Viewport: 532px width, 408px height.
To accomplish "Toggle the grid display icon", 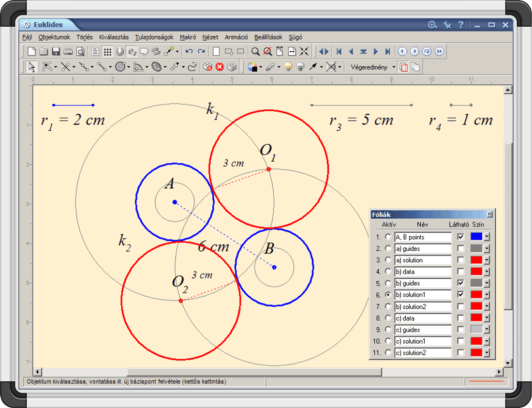I will pos(108,51).
